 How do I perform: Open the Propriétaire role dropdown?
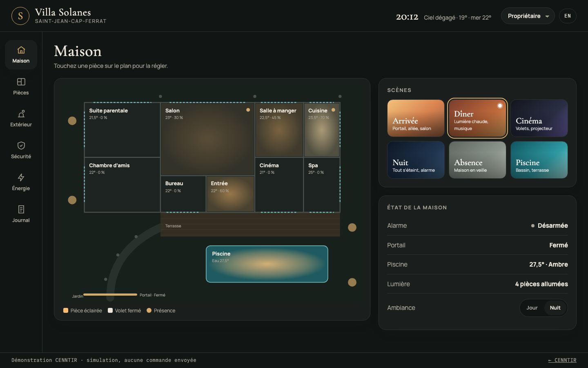pyautogui.click(x=528, y=16)
